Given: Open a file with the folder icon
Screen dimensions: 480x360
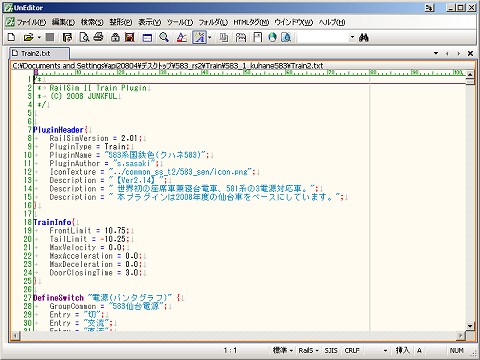Looking at the screenshot, I should [28, 37].
